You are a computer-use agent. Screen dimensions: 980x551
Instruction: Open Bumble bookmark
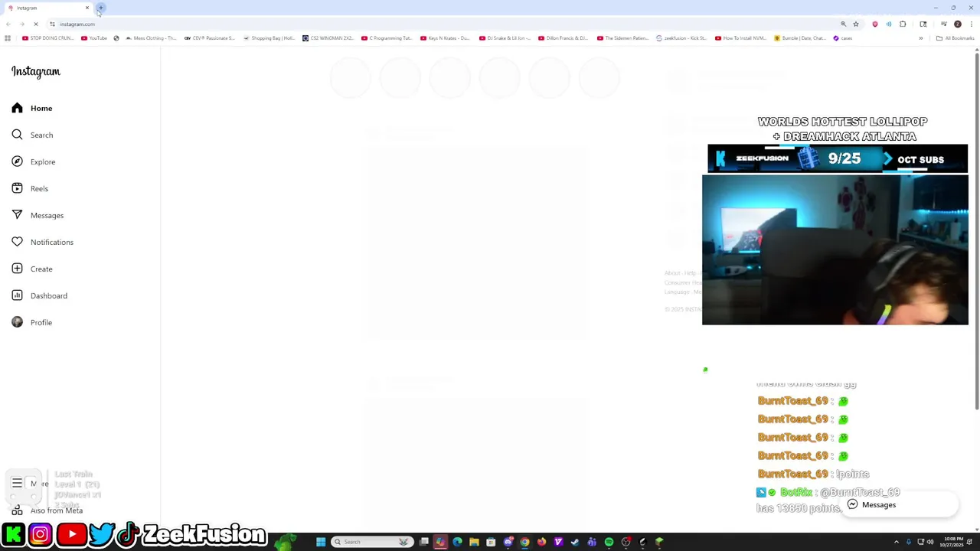pos(800,38)
